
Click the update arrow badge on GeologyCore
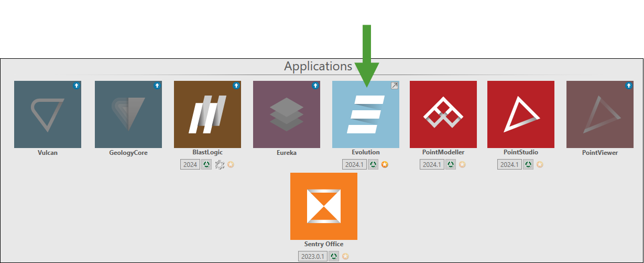tap(157, 85)
